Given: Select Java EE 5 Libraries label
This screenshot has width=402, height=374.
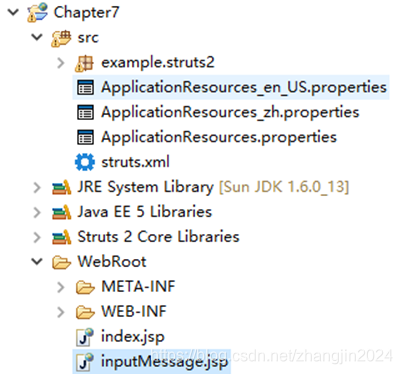Looking at the screenshot, I should (x=145, y=212).
